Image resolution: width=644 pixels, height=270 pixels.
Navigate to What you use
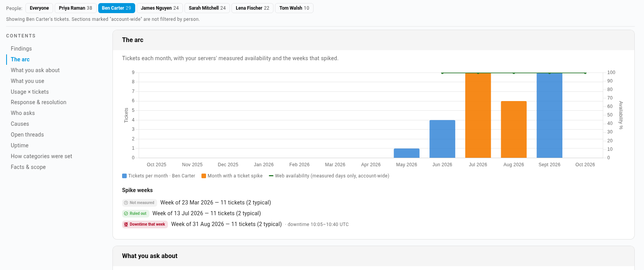click(x=27, y=81)
